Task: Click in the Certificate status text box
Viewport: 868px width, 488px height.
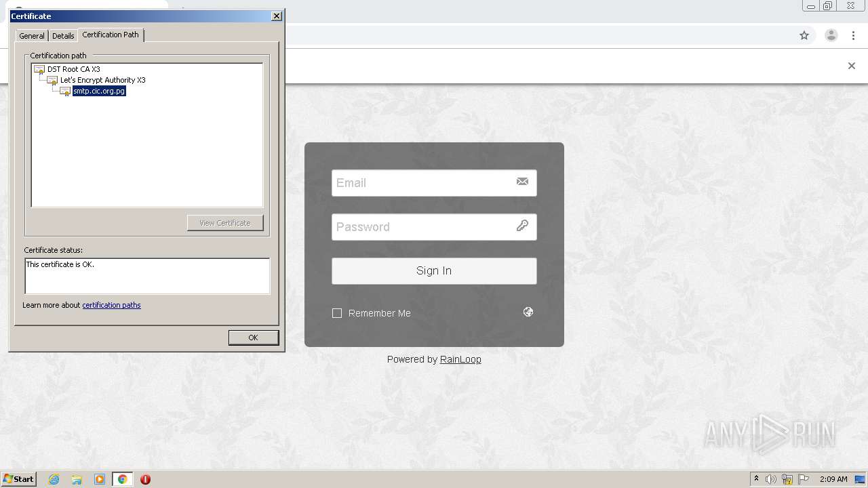Action: coord(147,276)
